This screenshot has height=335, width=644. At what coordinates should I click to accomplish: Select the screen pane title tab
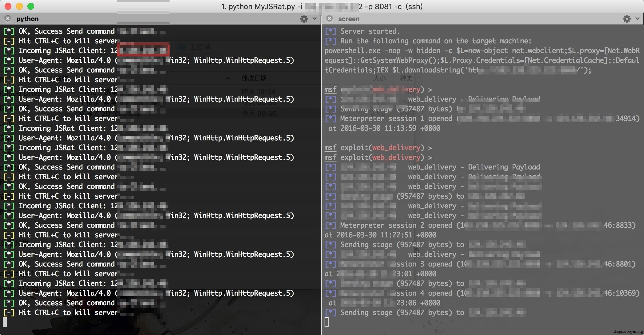[349, 19]
